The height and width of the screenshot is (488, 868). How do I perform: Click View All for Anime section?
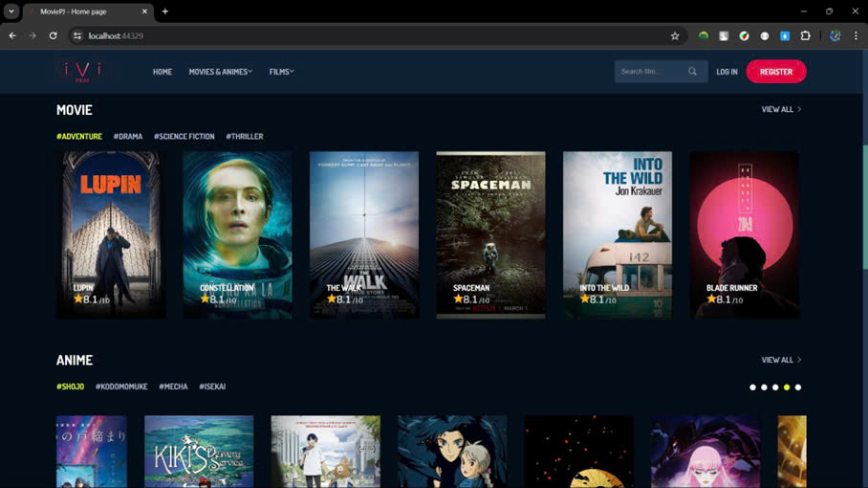point(781,360)
